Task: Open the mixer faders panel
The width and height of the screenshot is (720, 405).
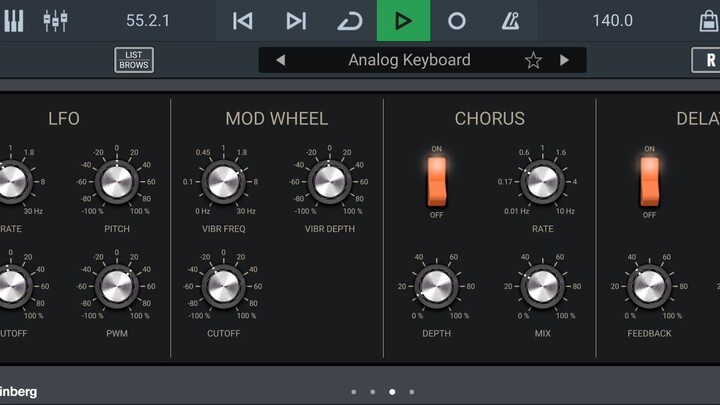Action: [x=55, y=21]
